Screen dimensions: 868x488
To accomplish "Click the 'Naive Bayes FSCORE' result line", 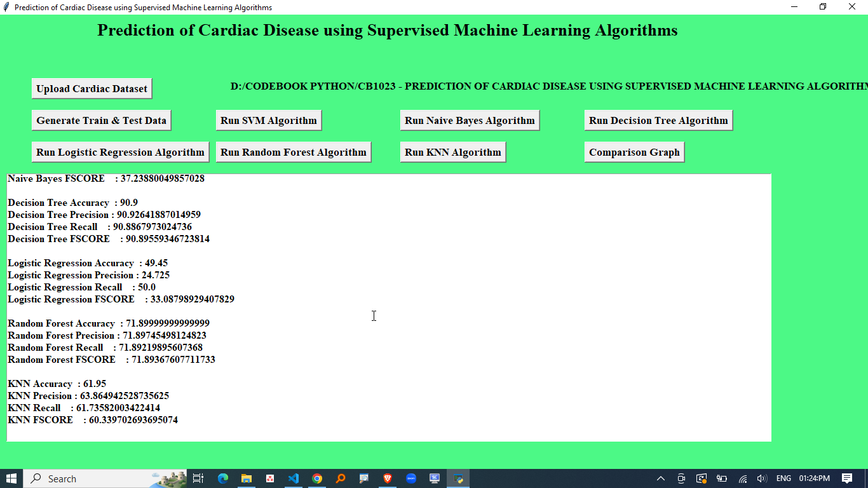I will [106, 179].
